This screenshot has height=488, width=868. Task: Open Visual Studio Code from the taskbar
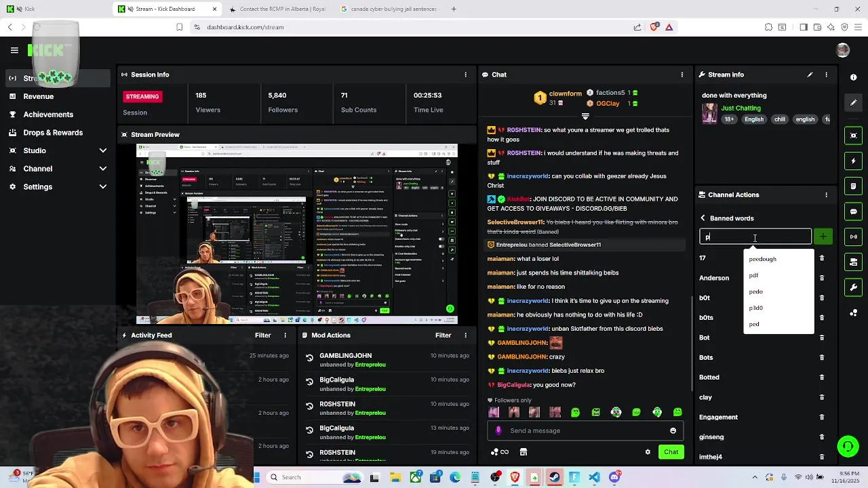click(594, 477)
